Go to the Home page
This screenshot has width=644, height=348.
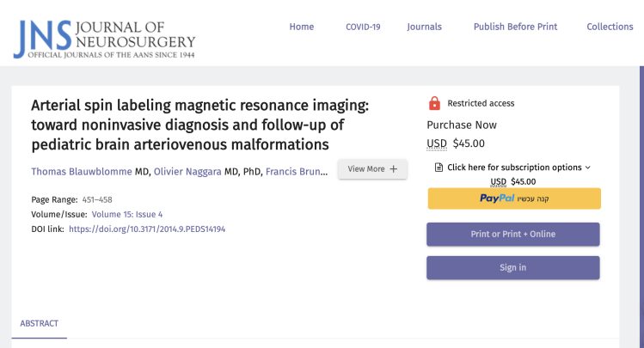point(301,27)
